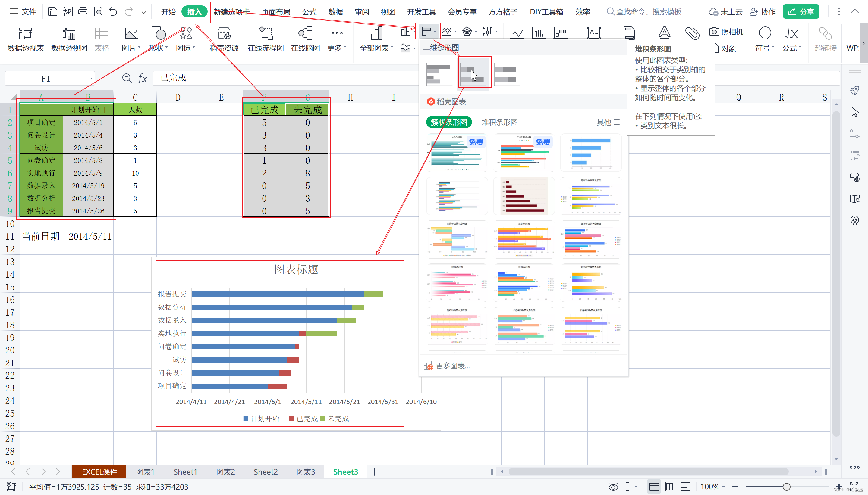Click the PivotTable (数据透视表) icon
Viewport: 868px width, 495px height.
tap(26, 34)
